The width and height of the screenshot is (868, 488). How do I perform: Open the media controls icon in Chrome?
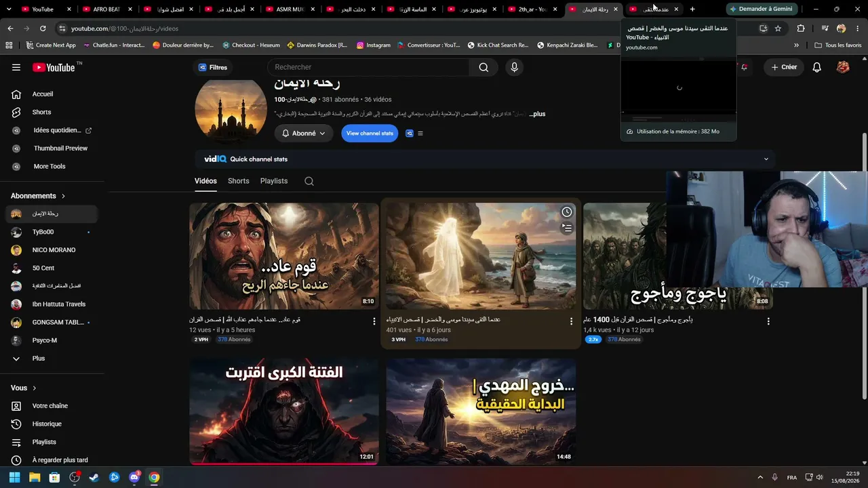coord(825,28)
